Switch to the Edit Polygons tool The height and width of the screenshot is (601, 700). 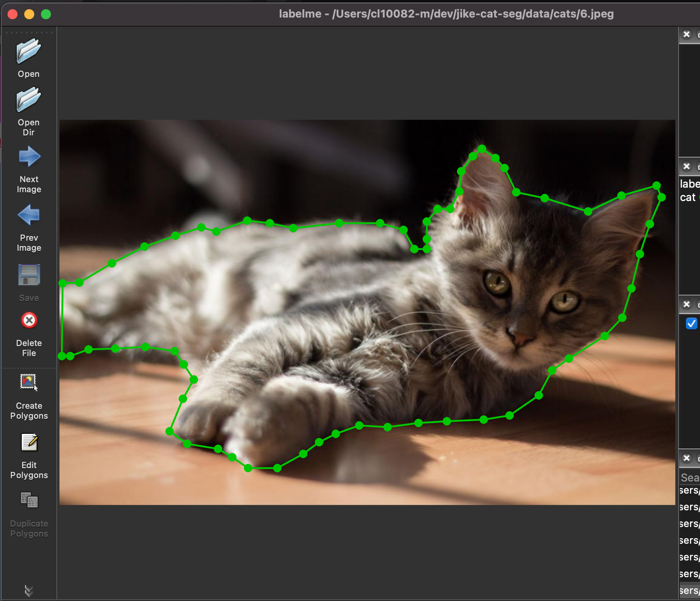[x=29, y=443]
